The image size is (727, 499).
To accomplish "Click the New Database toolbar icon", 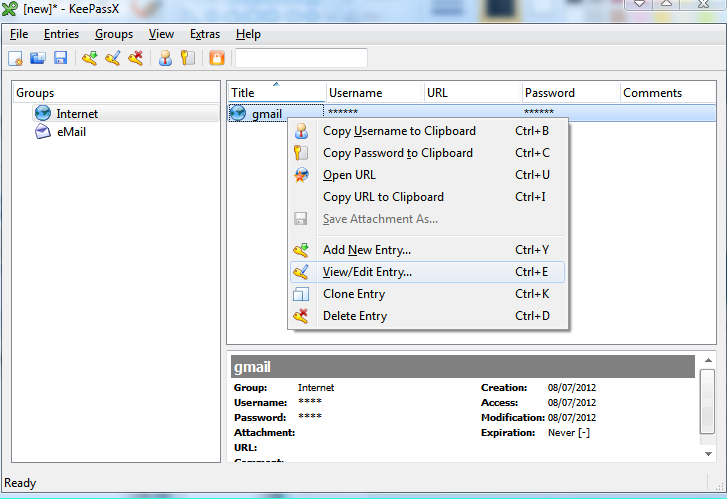I will click(x=16, y=58).
